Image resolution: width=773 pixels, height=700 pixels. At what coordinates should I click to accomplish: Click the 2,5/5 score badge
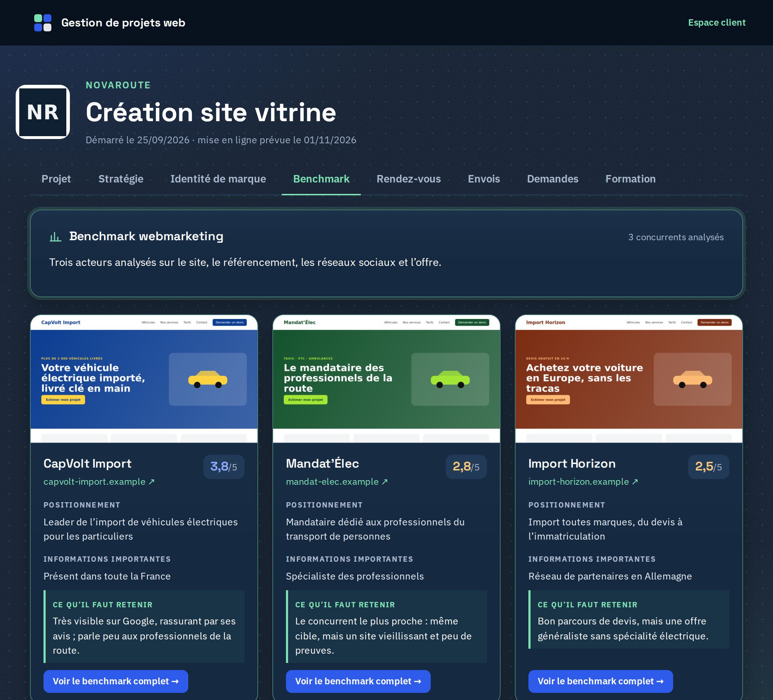pyautogui.click(x=708, y=467)
